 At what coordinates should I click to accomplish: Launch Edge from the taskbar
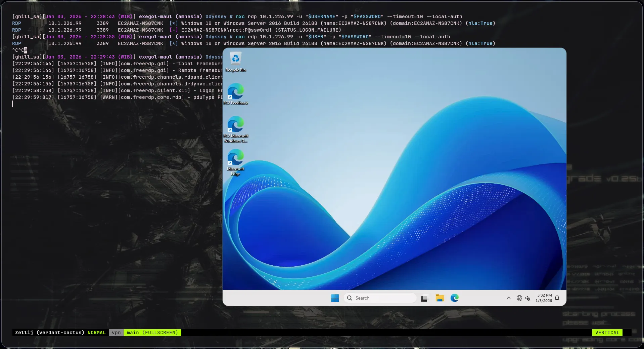(455, 298)
